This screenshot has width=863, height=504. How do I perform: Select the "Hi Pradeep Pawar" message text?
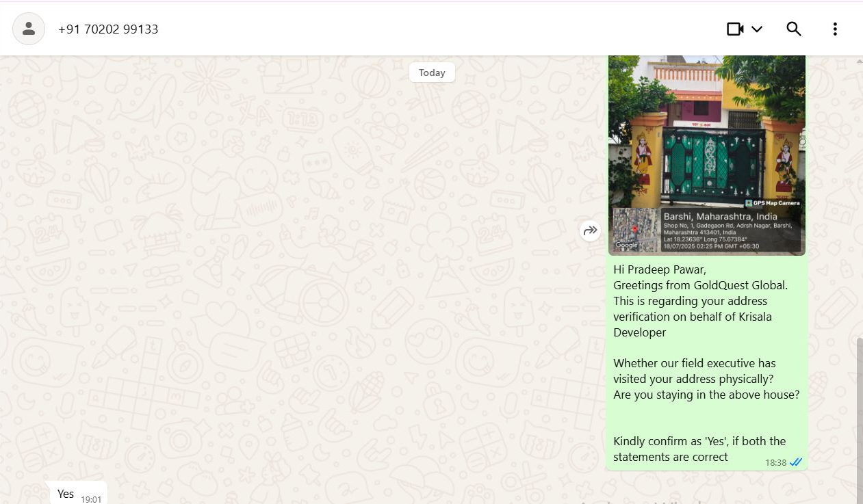[659, 269]
